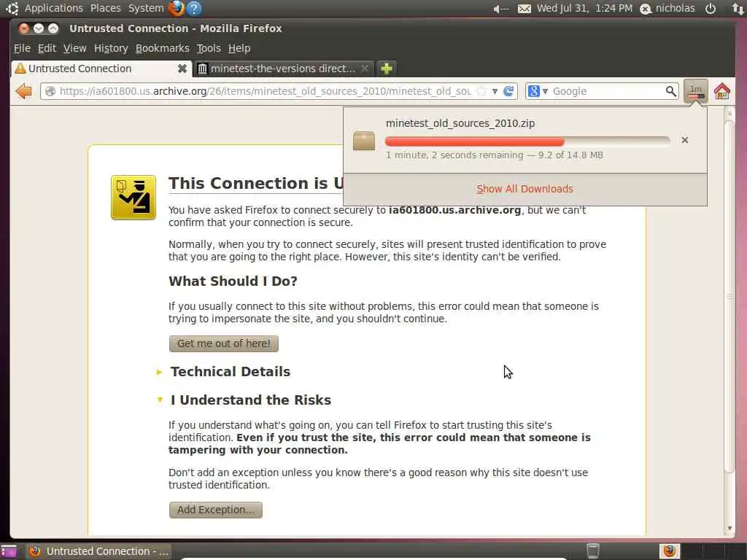This screenshot has width=747, height=560.
Task: Click the date and time clock
Action: [584, 8]
